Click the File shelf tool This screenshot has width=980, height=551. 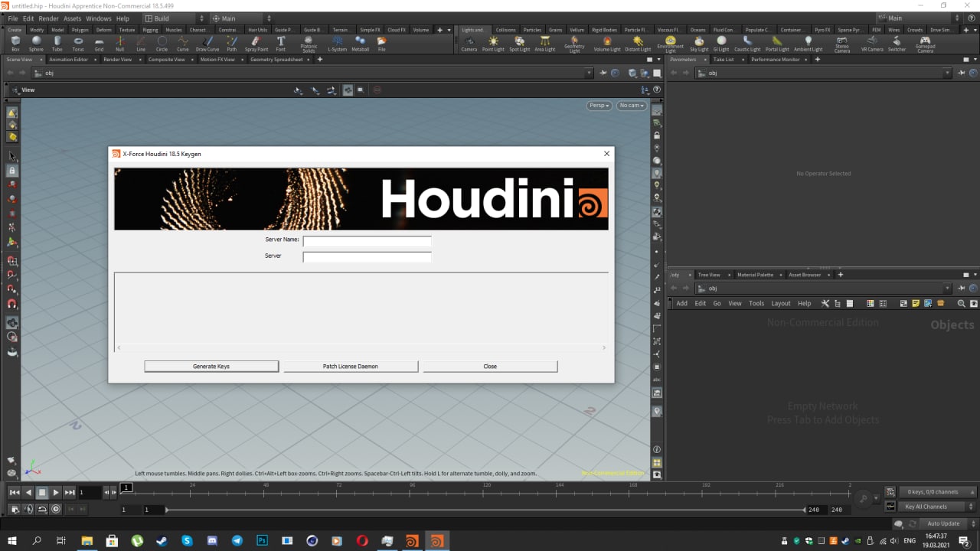(x=381, y=44)
